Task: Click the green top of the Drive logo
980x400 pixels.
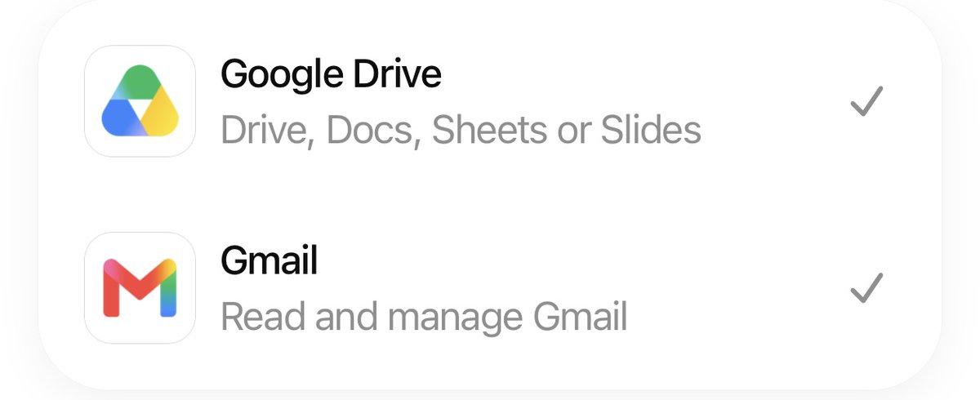Action: (140, 78)
